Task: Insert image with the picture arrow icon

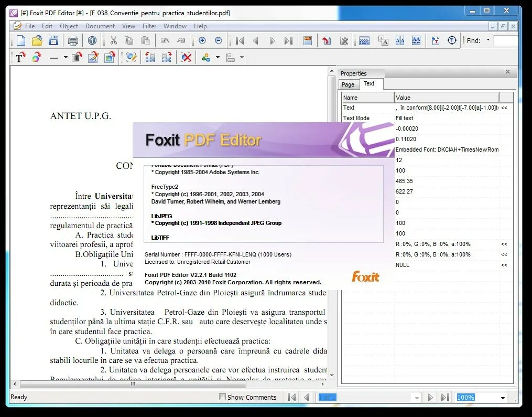Action: [x=110, y=57]
